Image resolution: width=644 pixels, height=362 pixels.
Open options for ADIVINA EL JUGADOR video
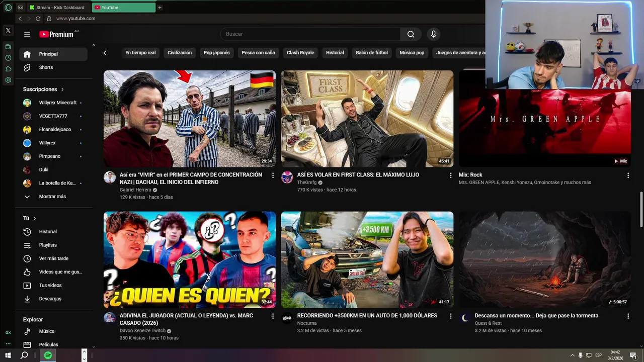273,316
